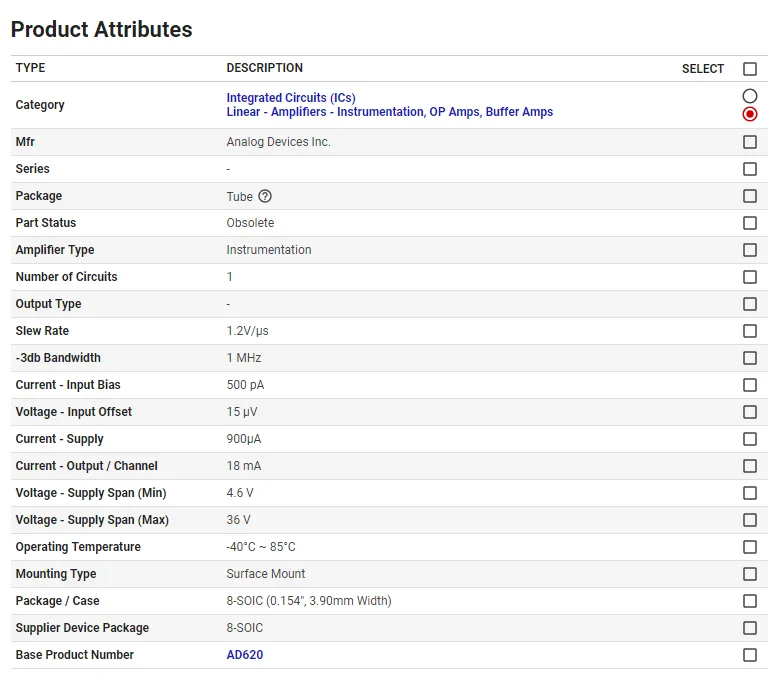The height and width of the screenshot is (677, 777).
Task: Click the help icon next to Tube
Action: click(265, 196)
